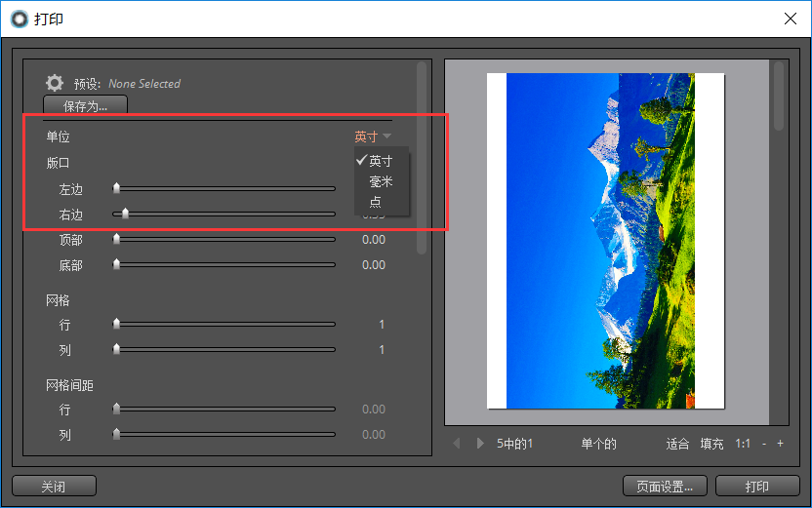
Task: Click the 保存为... preset button
Action: click(85, 106)
